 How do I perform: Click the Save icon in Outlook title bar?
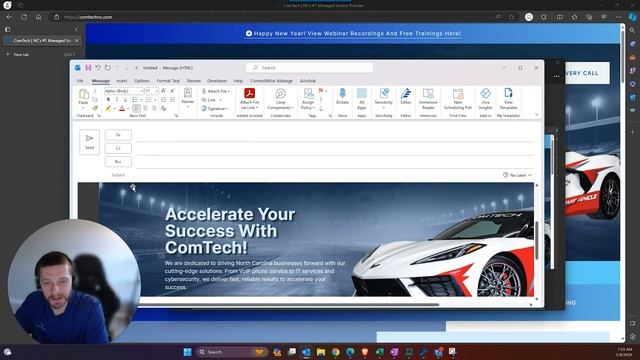pyautogui.click(x=88, y=68)
